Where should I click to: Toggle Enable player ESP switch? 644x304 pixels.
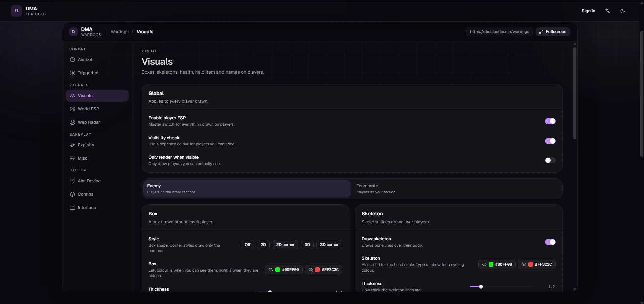coord(550,121)
